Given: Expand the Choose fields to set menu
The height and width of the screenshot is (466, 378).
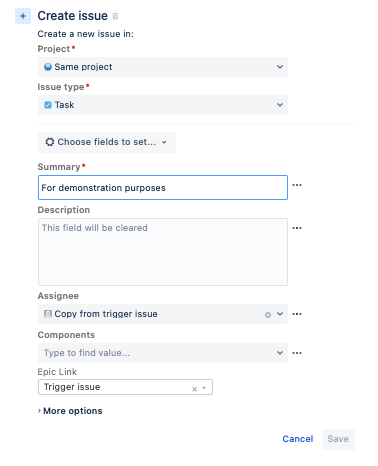Looking at the screenshot, I should pos(107,142).
